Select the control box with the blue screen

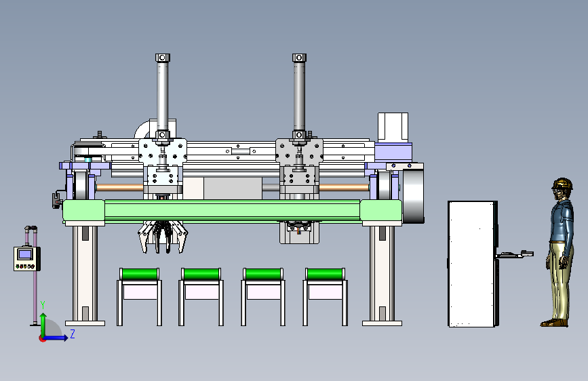pos(26,258)
